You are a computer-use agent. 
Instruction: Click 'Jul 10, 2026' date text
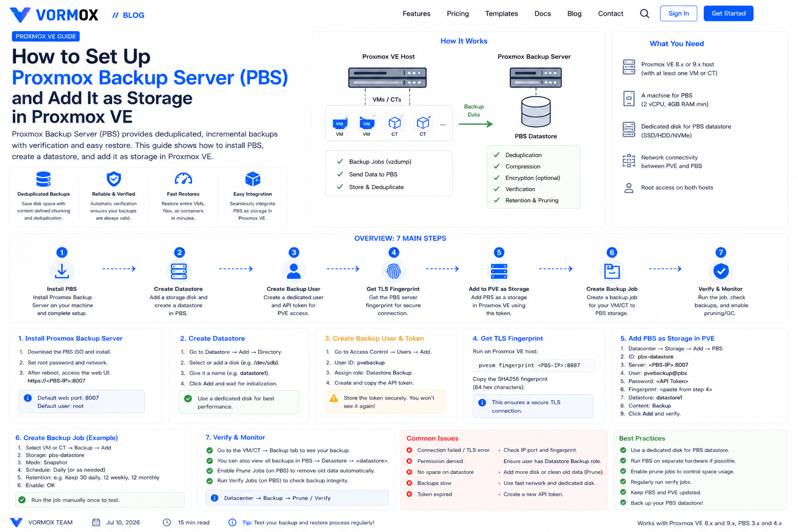pyautogui.click(x=123, y=522)
